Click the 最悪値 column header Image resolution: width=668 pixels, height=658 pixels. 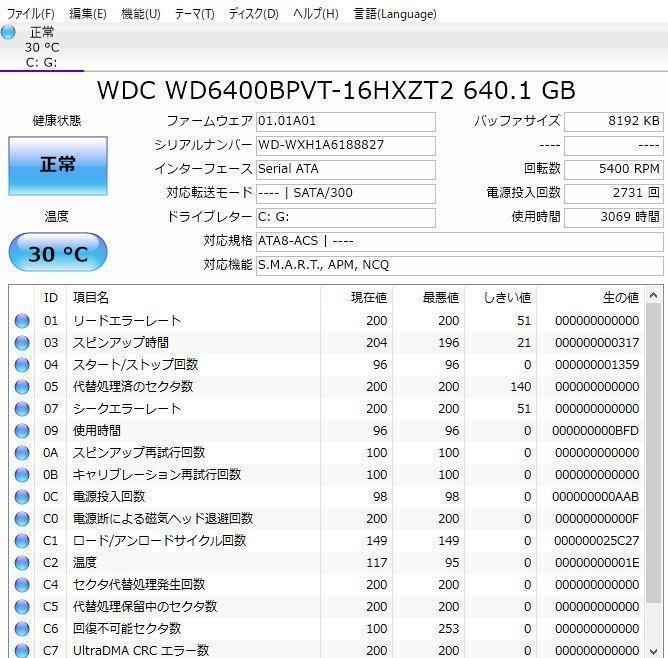click(428, 297)
